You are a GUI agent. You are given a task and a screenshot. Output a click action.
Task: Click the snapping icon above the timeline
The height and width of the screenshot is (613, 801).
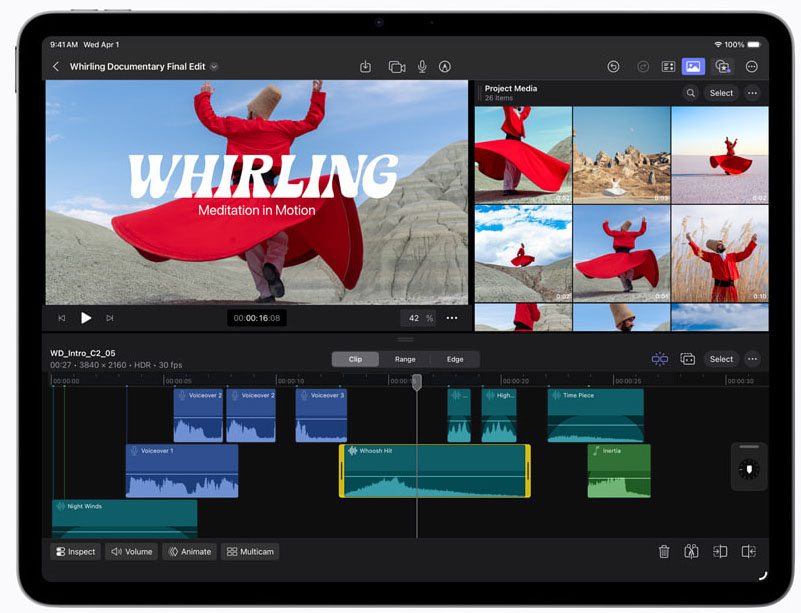tap(659, 359)
